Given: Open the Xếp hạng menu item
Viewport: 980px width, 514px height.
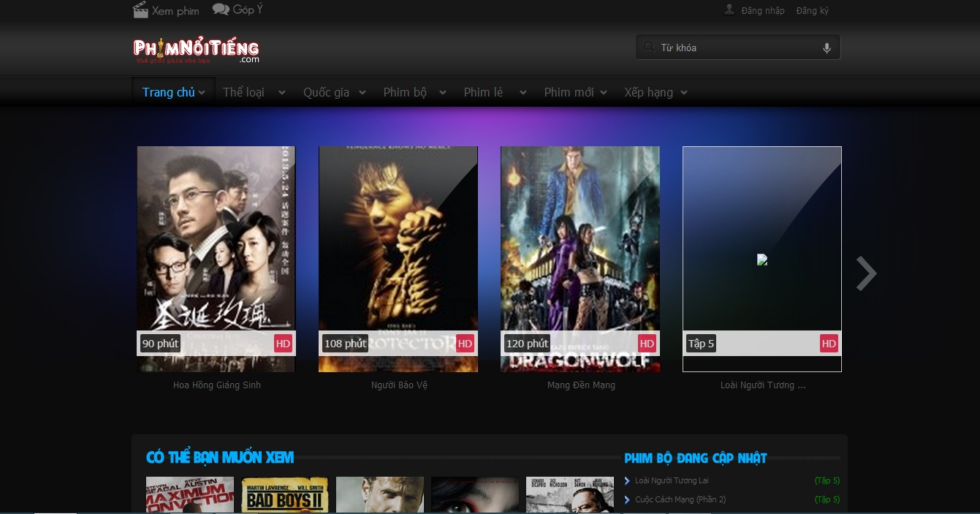Looking at the screenshot, I should click(x=648, y=92).
